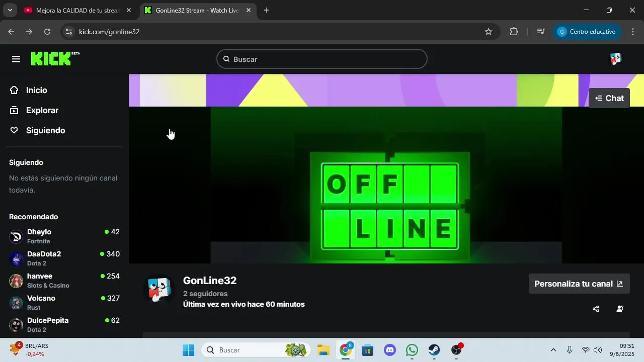The image size is (644, 362).
Task: Click the Kick logo
Action: pos(55,59)
